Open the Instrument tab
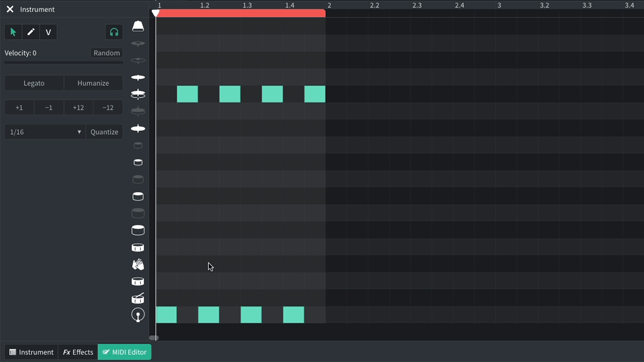Screen dimensions: 644x362 pos(31,352)
